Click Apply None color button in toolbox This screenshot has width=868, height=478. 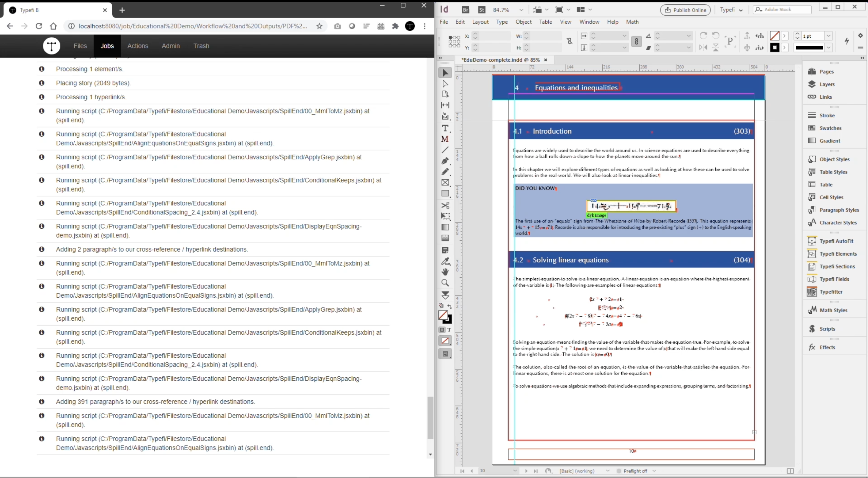[x=445, y=341]
